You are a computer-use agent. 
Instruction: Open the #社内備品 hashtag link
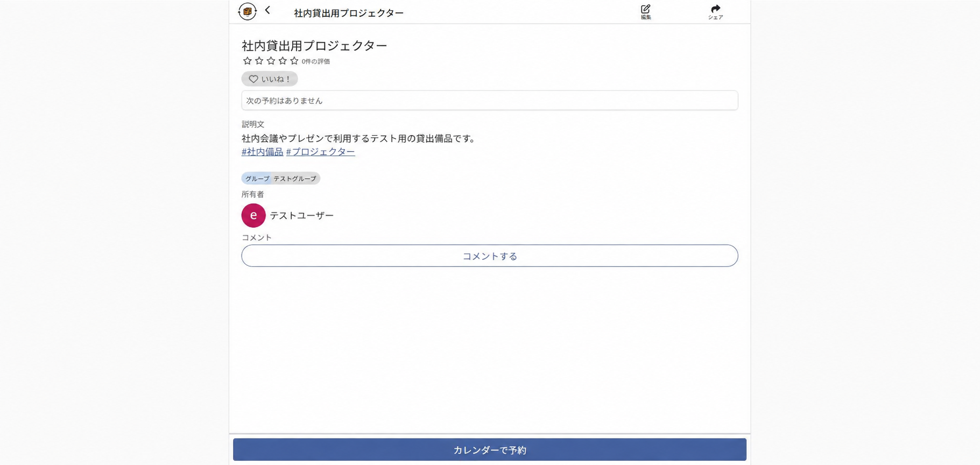point(262,152)
